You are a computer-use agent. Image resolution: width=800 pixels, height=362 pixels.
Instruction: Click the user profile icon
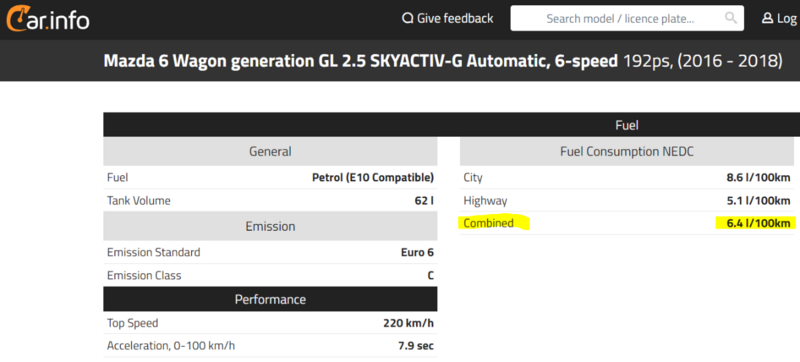[x=767, y=19]
